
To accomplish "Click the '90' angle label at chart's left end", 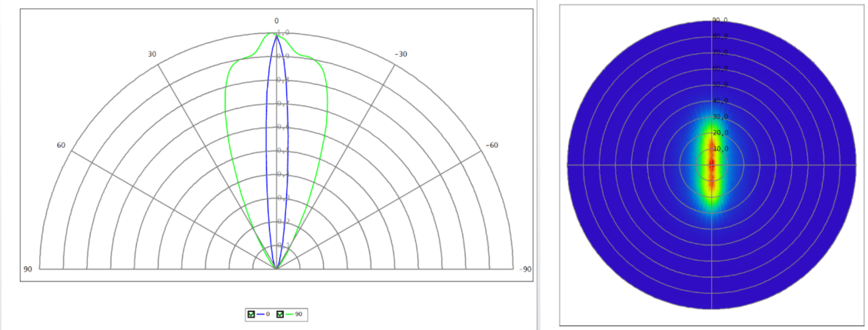I will 28,269.
